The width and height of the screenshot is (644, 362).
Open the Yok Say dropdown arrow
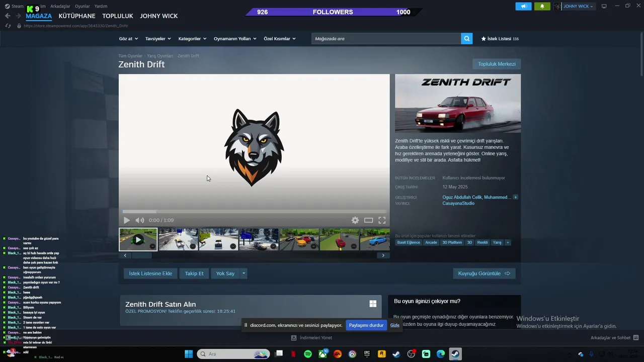pos(244,274)
